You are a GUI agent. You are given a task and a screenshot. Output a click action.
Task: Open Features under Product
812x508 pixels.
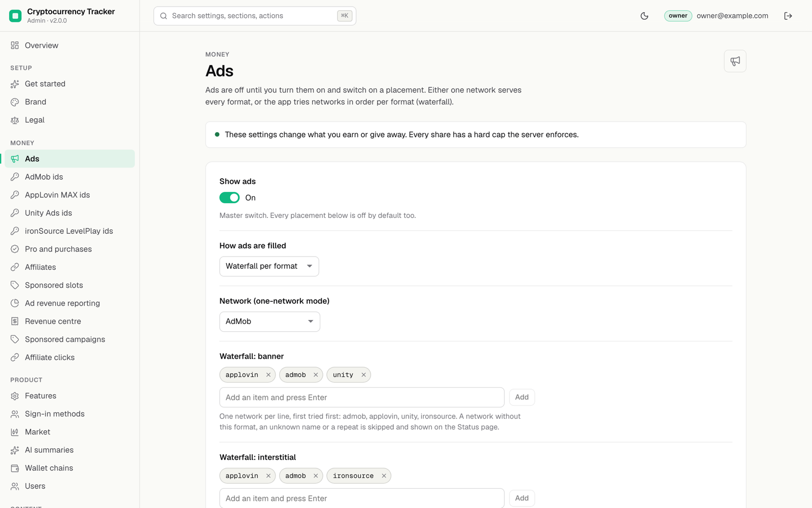70,396
